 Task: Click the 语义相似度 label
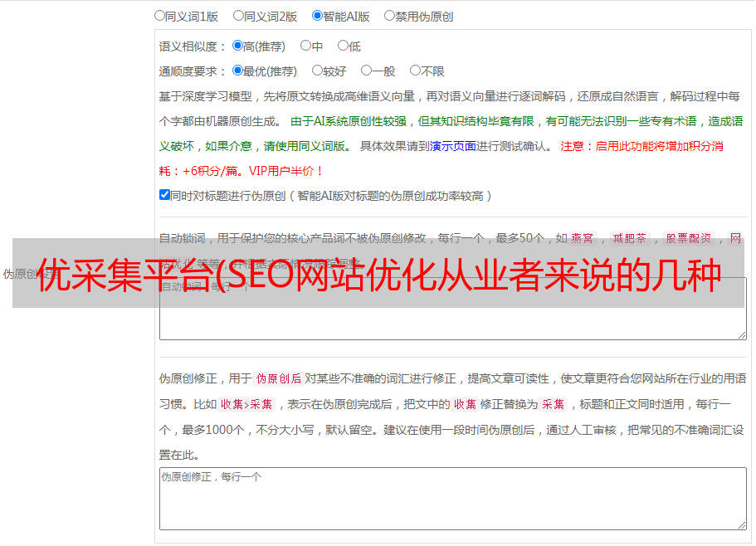pyautogui.click(x=192, y=46)
